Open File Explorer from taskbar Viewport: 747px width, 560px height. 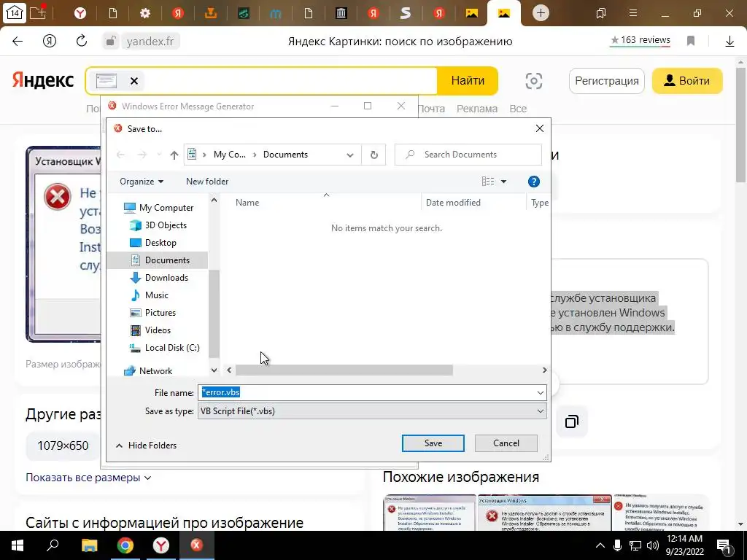pyautogui.click(x=89, y=545)
